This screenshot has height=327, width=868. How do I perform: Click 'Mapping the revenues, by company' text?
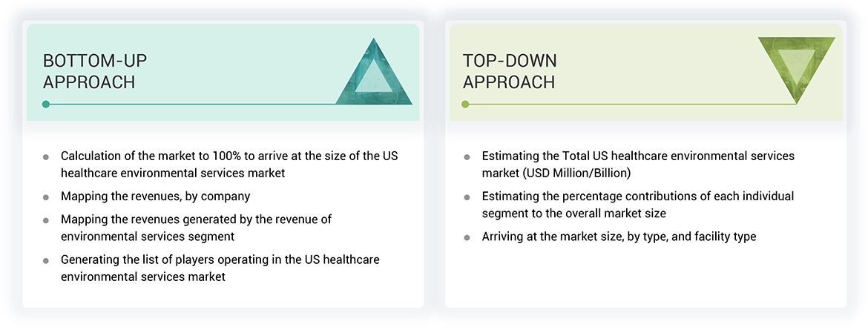pyautogui.click(x=155, y=196)
